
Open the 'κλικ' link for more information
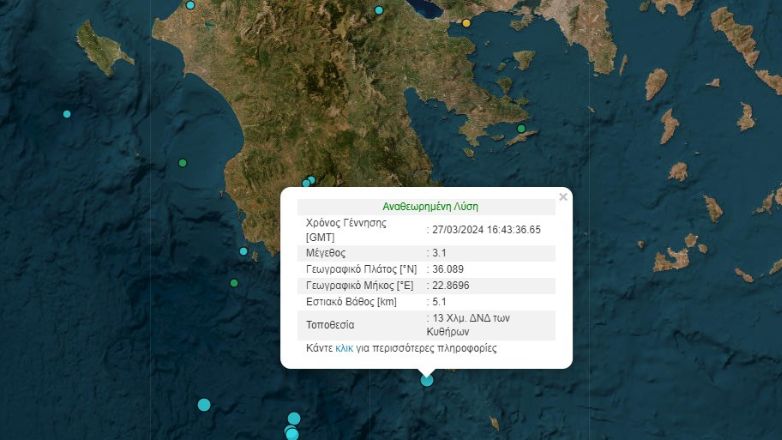tap(344, 348)
